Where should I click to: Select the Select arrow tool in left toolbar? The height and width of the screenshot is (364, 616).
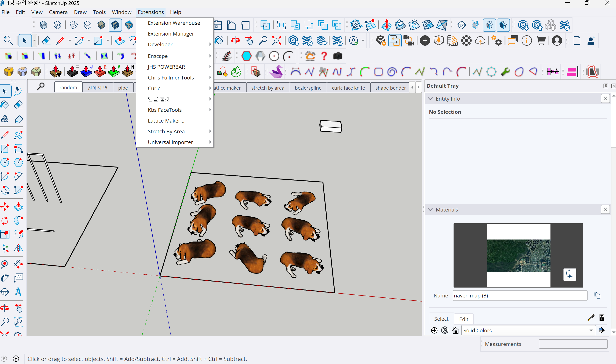[5, 91]
